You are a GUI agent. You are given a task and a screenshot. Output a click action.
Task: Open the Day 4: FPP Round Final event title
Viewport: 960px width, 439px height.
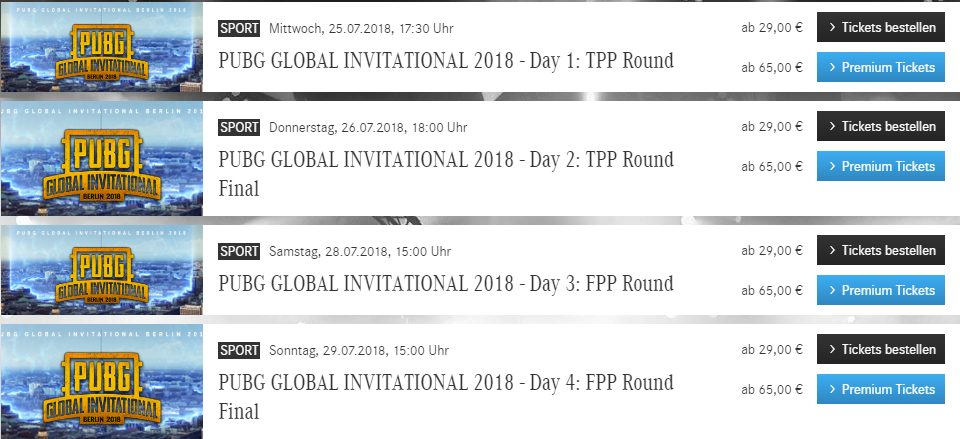pyautogui.click(x=446, y=397)
